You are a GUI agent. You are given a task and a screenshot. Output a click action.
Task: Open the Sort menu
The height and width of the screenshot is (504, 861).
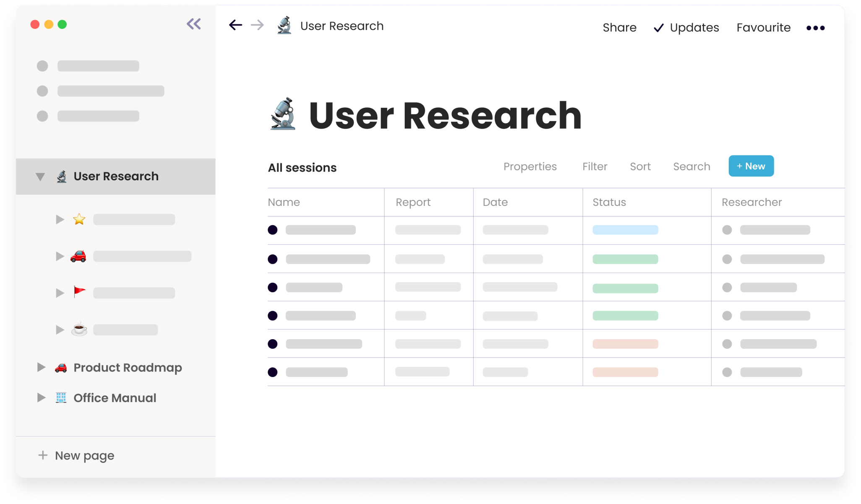click(640, 166)
